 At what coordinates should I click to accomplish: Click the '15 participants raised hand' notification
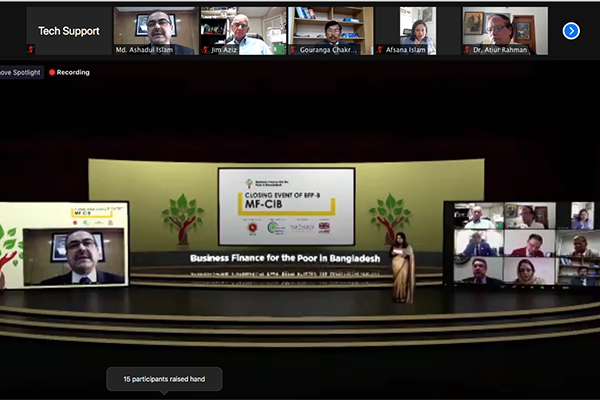(x=164, y=379)
